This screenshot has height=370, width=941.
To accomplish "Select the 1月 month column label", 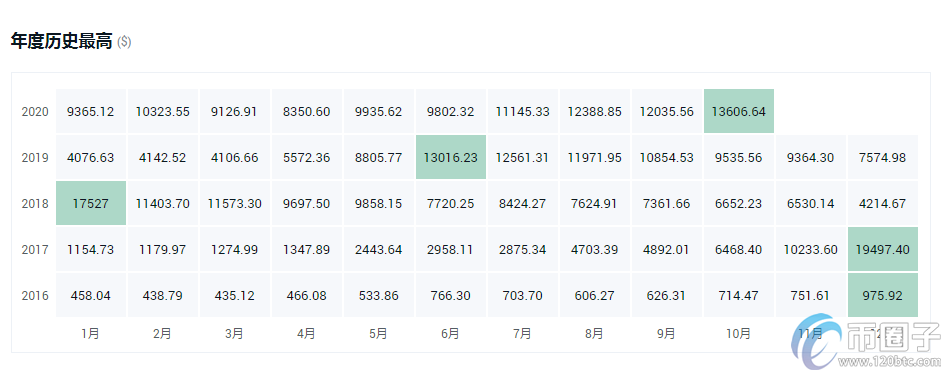I will (91, 334).
